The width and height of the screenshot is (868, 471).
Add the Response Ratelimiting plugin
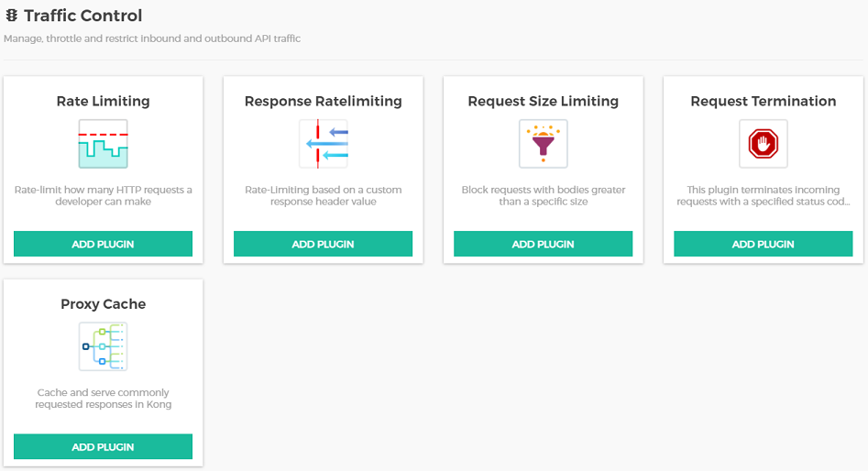(x=323, y=244)
